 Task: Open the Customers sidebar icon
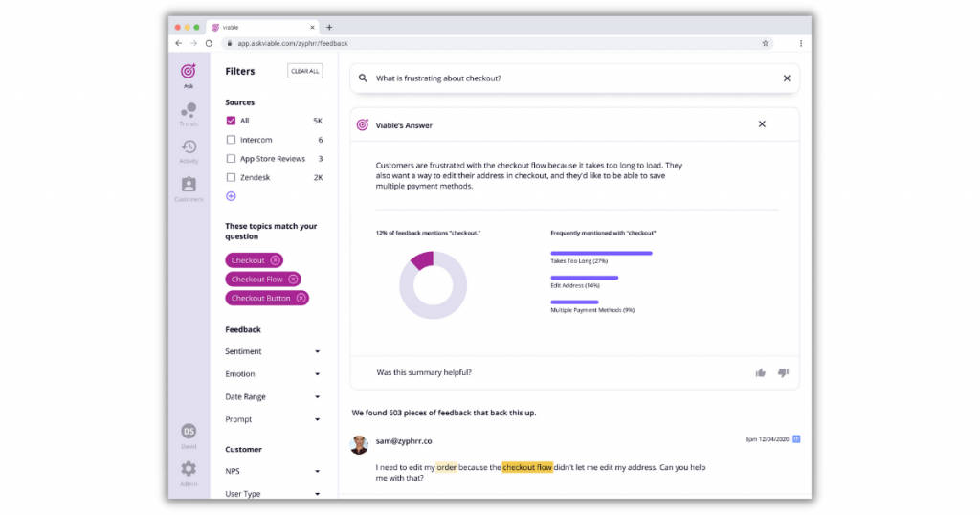point(189,187)
